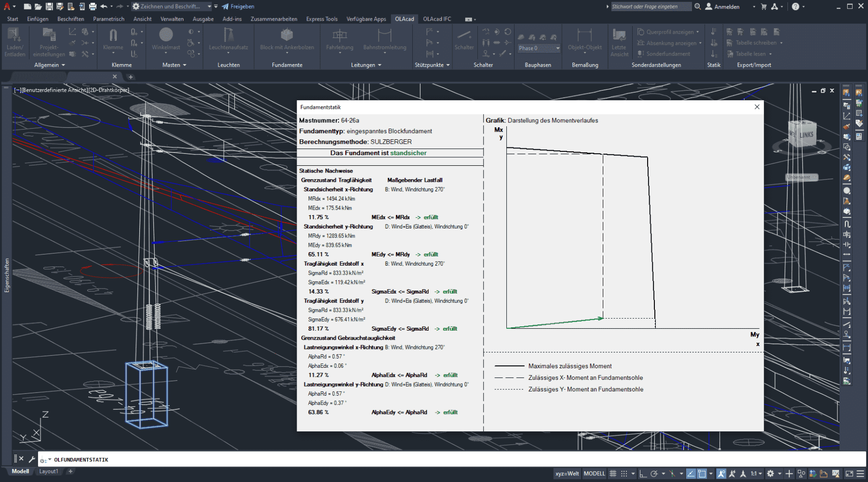Click the LINKS face of ViewCube
Image resolution: width=868 pixels, height=482 pixels.
[x=806, y=135]
